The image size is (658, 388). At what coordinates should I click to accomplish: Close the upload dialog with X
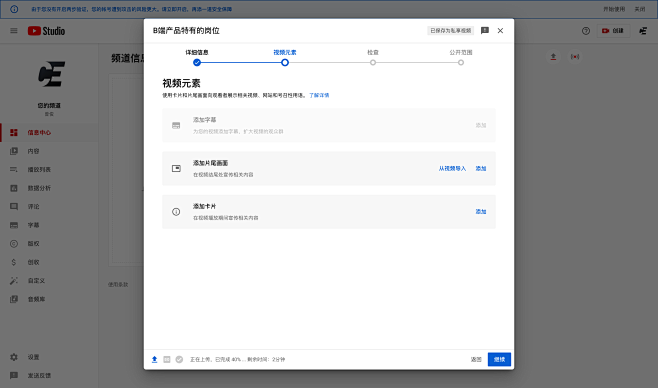pyautogui.click(x=500, y=30)
